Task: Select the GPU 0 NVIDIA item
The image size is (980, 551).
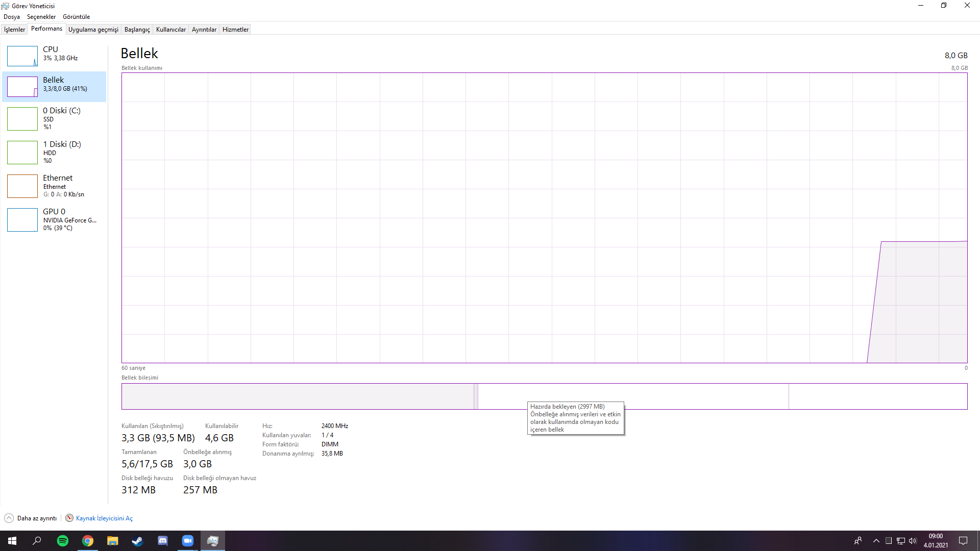Action: (54, 219)
